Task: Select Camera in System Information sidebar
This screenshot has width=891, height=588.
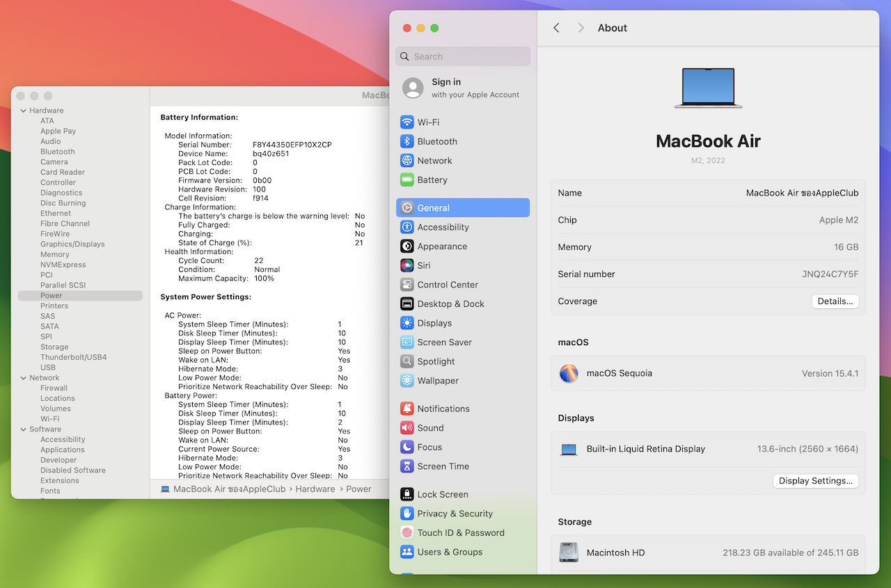Action: (x=54, y=162)
